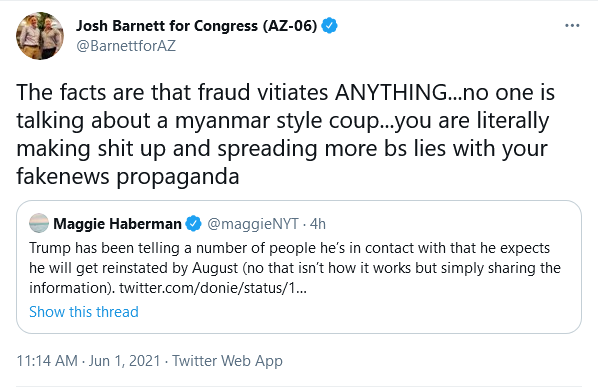Open the Twitter Web App source link
The width and height of the screenshot is (598, 387).
pyautogui.click(x=227, y=361)
